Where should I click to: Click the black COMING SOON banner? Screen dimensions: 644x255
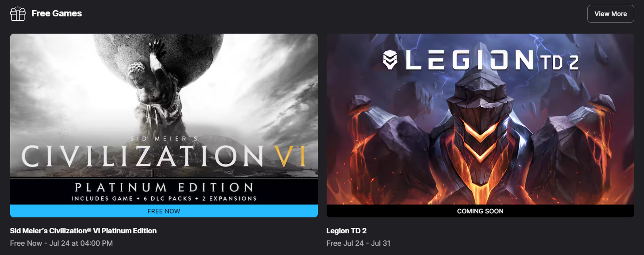click(x=480, y=211)
